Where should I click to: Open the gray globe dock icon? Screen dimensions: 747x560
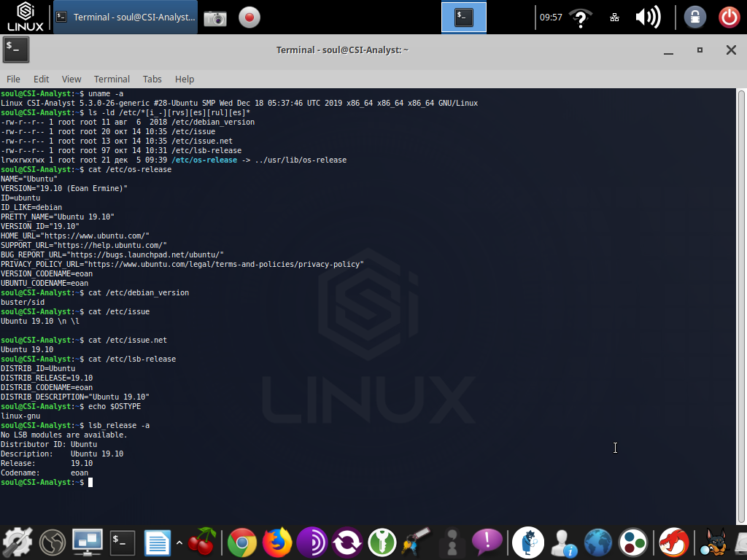click(53, 542)
